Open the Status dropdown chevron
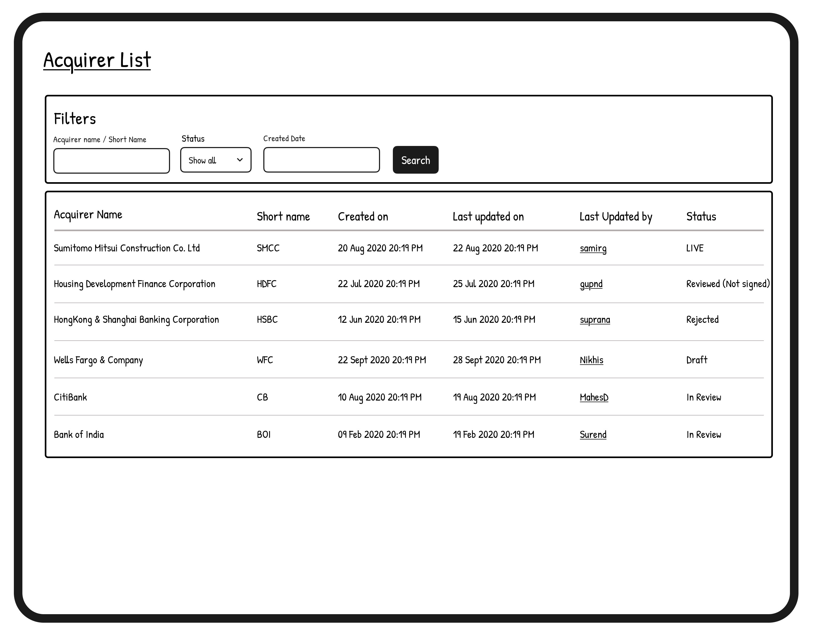 [x=240, y=160]
